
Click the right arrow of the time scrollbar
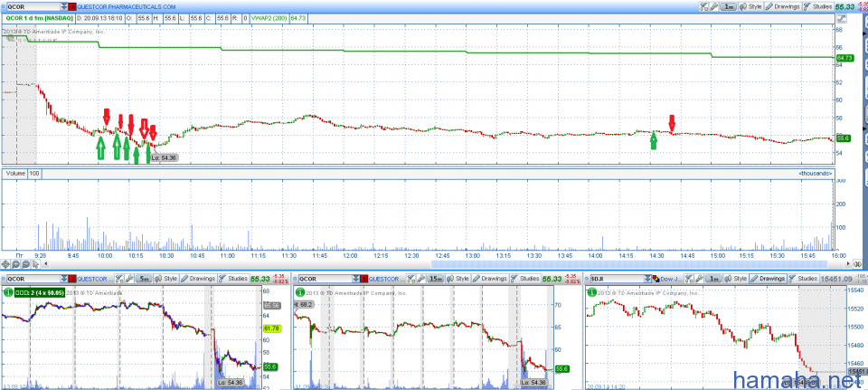point(849,263)
